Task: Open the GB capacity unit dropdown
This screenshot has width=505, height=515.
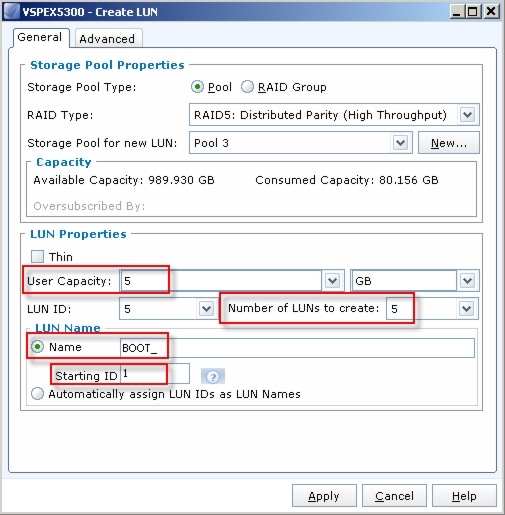Action: (x=467, y=281)
